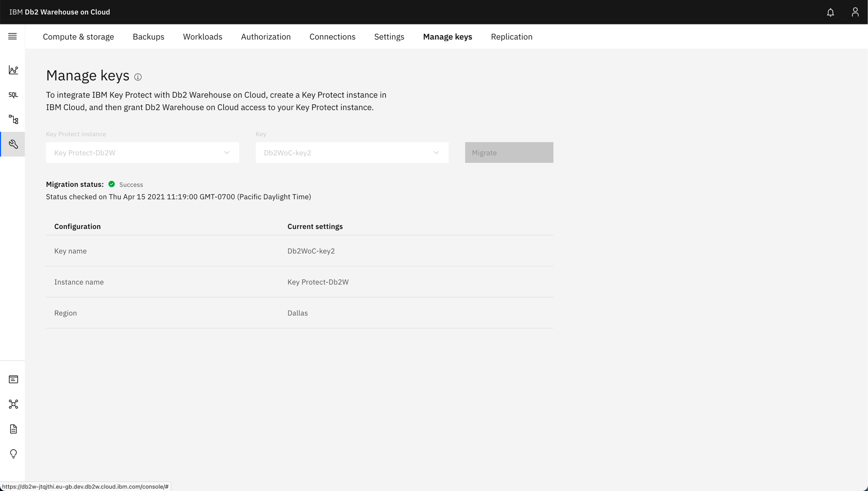868x491 pixels.
Task: Click the Db2WoC-key2 value in Key name row
Action: [x=311, y=251]
